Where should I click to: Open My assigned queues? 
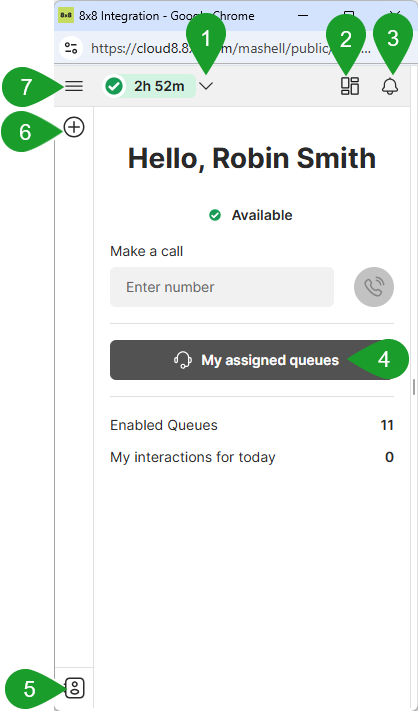(252, 360)
